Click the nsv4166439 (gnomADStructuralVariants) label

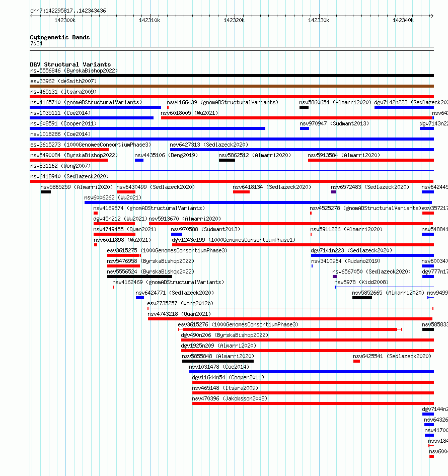point(222,102)
